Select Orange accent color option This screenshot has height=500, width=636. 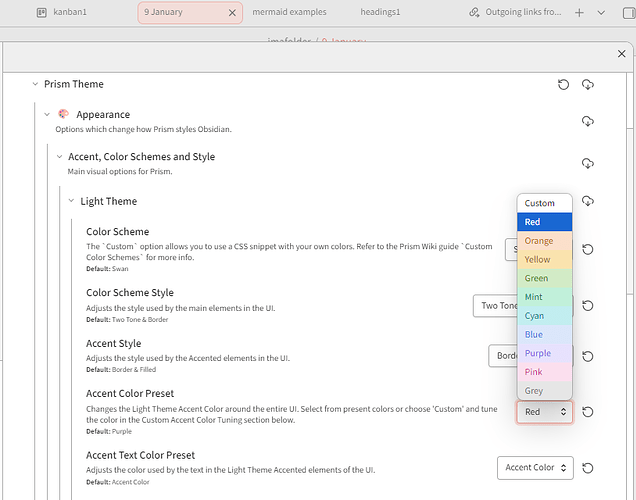545,240
